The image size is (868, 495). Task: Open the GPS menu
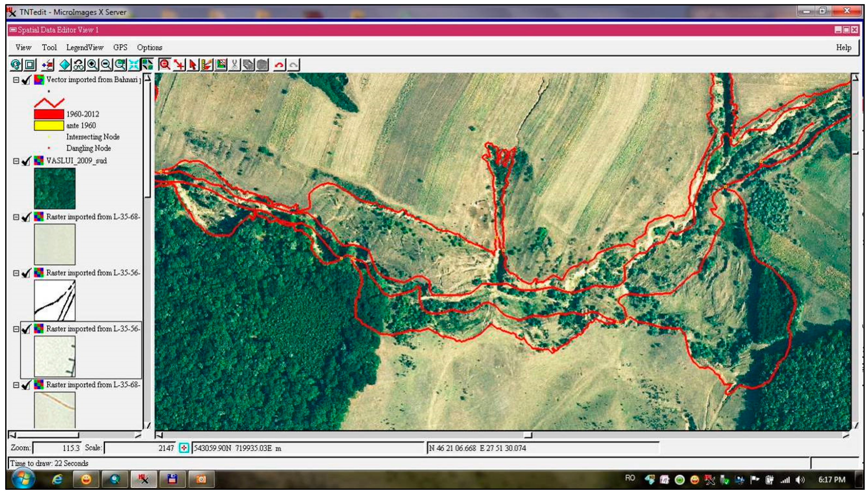(120, 48)
